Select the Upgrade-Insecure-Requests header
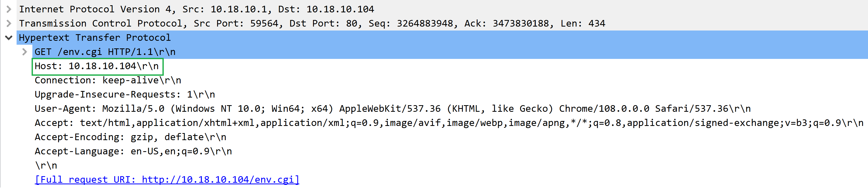Screen dimensions: 868x188 125,94
